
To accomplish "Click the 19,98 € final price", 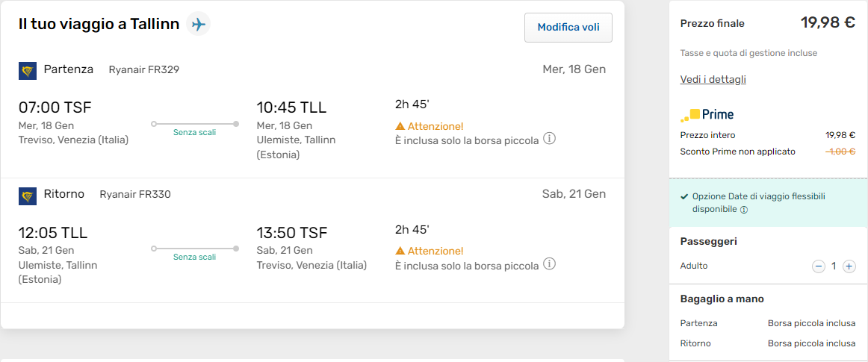I will point(828,22).
